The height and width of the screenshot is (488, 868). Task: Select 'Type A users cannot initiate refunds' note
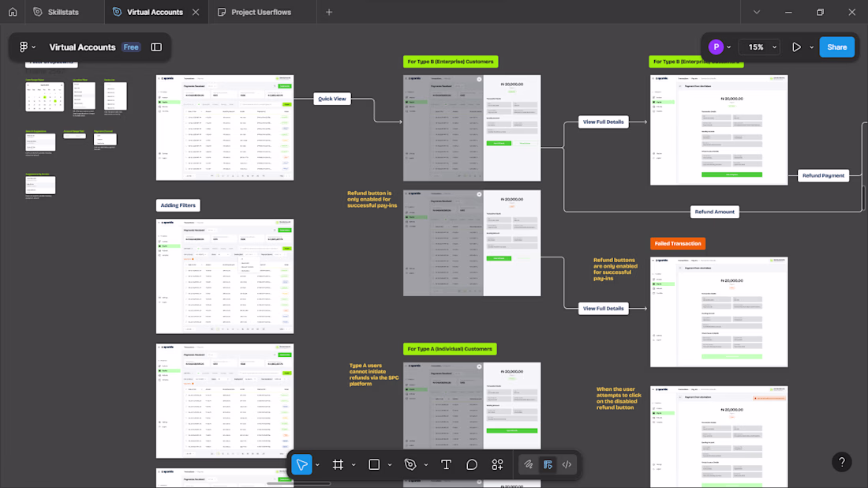coord(374,374)
